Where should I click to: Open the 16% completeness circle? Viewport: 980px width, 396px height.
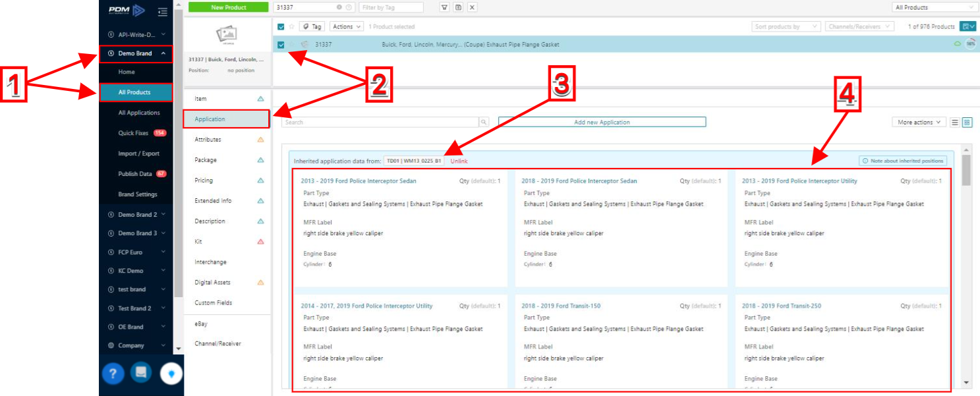pos(970,44)
